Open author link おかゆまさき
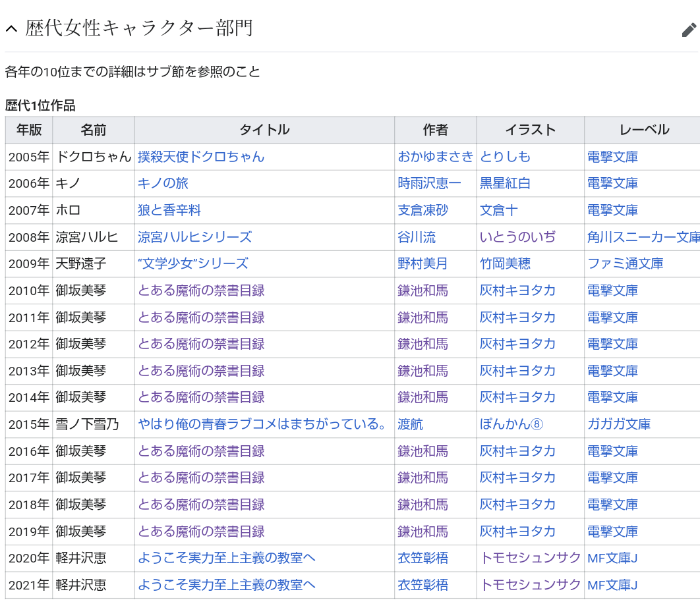700x602 pixels. pos(435,157)
